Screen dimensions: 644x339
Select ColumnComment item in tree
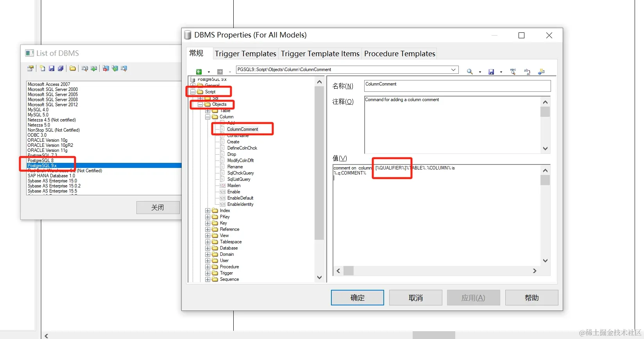242,129
